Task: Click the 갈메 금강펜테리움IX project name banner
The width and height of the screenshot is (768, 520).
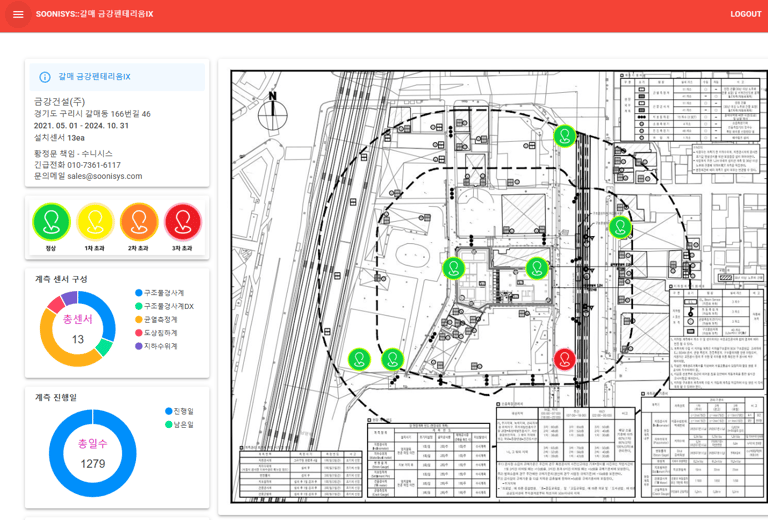Action: (117, 77)
